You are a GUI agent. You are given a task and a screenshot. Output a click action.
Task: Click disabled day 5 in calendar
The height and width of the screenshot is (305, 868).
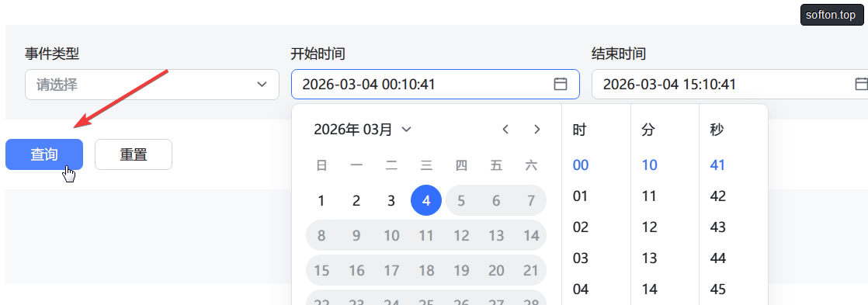click(x=461, y=200)
